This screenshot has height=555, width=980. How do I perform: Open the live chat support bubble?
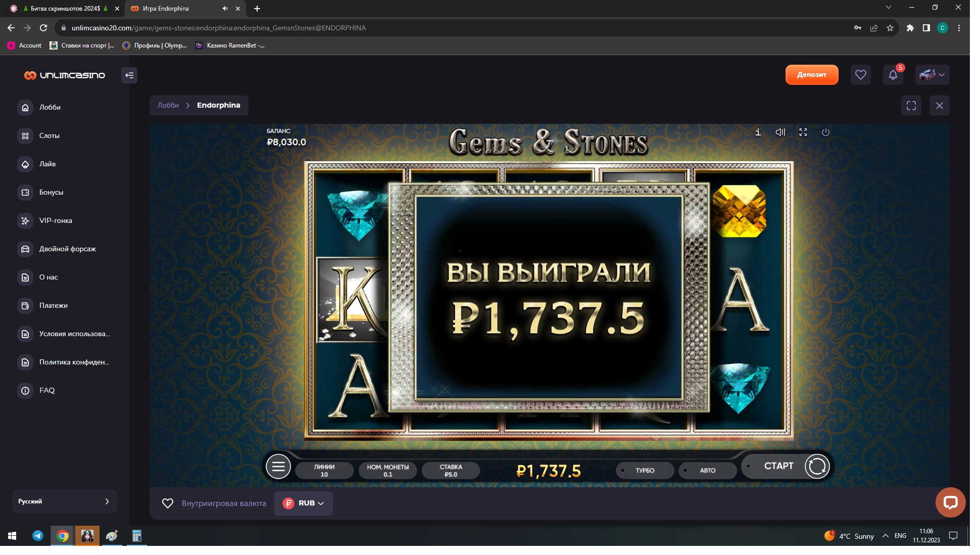950,502
